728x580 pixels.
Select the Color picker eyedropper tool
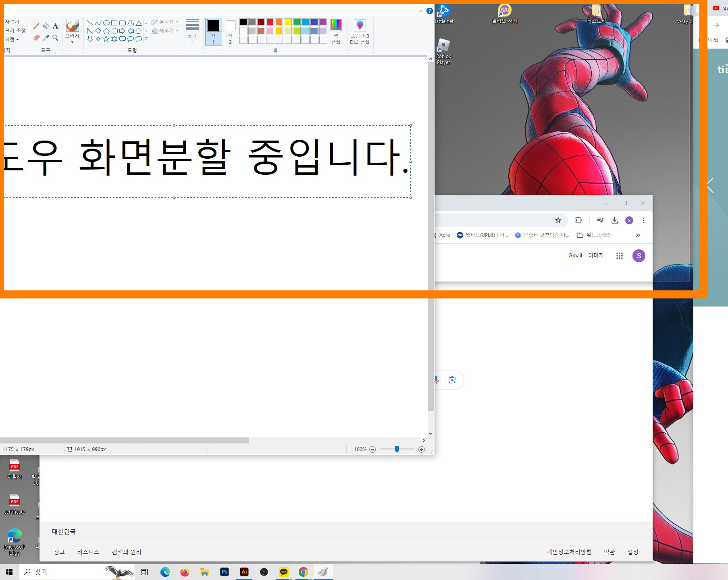click(x=46, y=38)
